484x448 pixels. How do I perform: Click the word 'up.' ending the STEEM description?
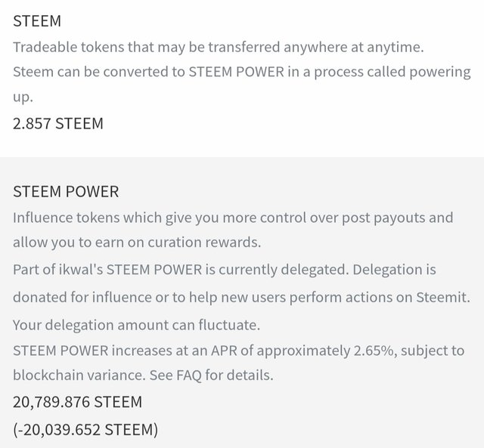click(23, 98)
